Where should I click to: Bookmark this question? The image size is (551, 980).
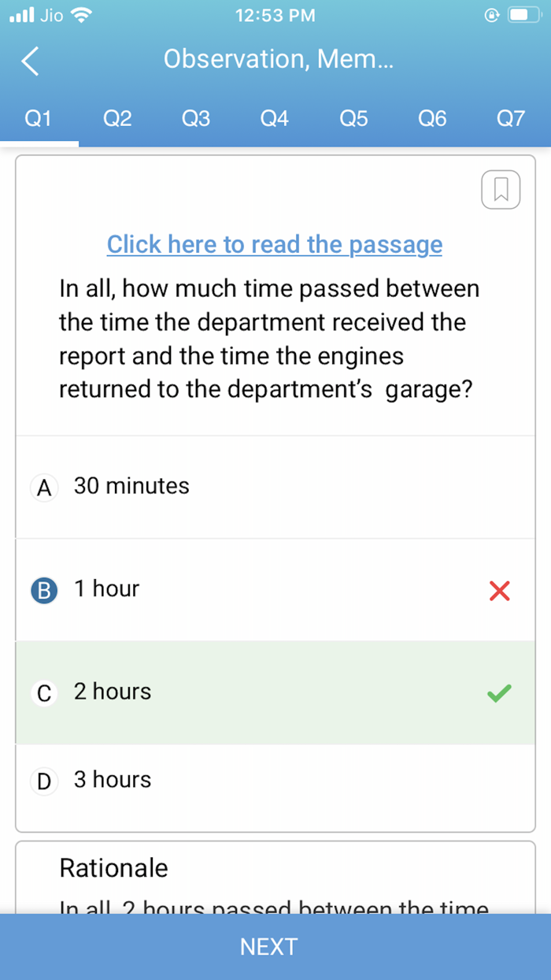pyautogui.click(x=501, y=189)
